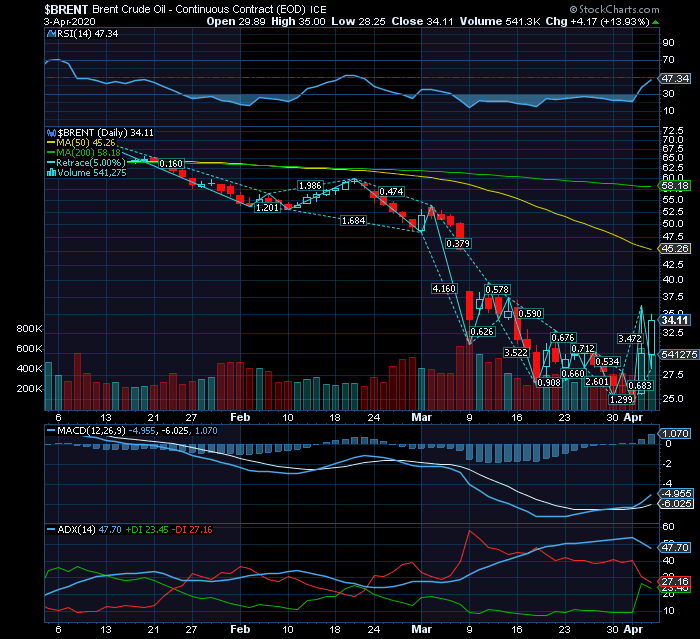Click the 0.676 retracement label
The height and width of the screenshot is (639, 700).
pyautogui.click(x=563, y=338)
